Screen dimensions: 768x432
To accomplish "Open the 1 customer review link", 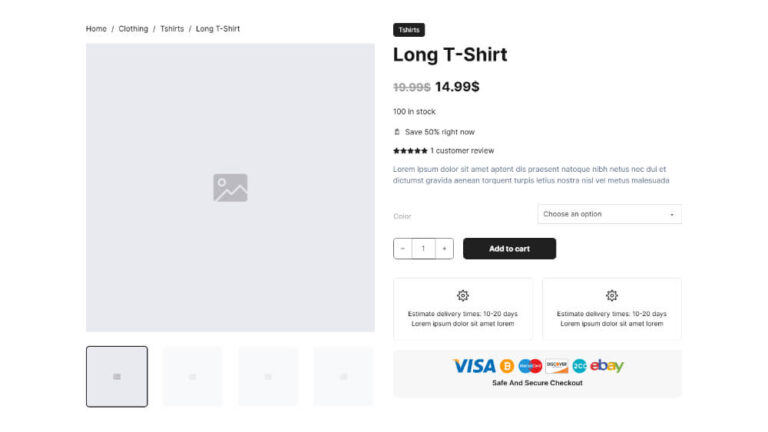I will 462,151.
